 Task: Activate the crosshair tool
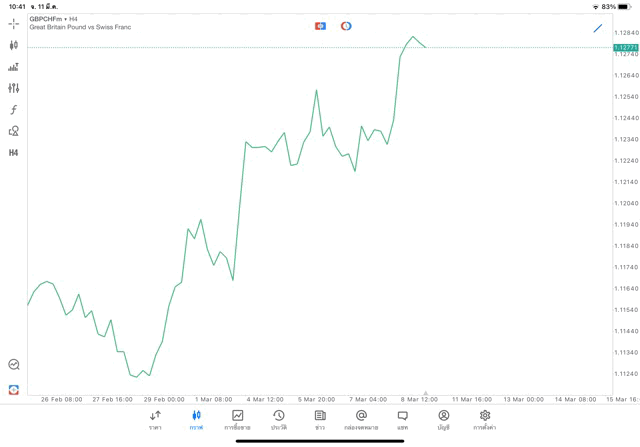tap(14, 23)
